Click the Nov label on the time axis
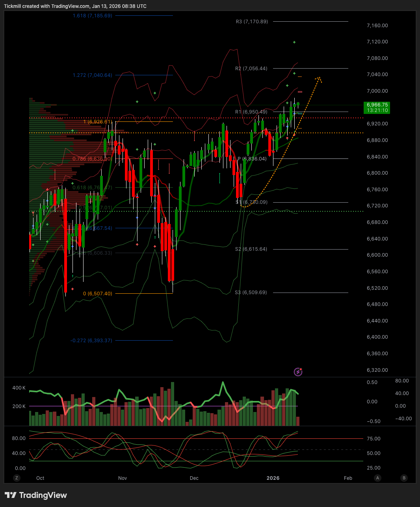 [x=123, y=478]
